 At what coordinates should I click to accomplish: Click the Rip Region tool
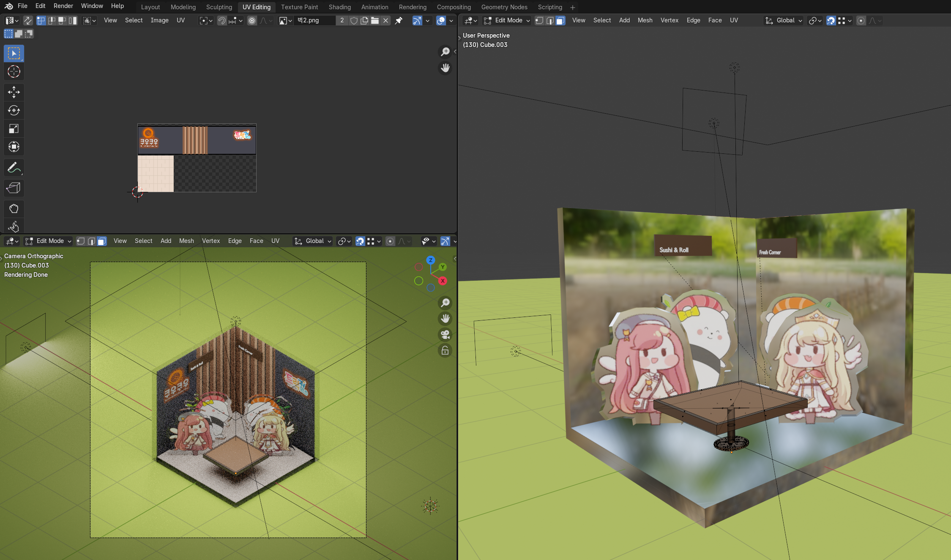(x=14, y=188)
